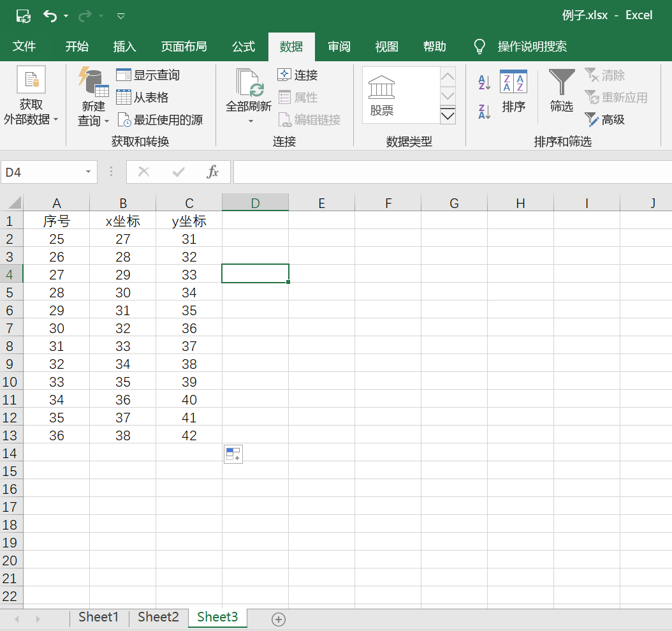Click the 高级 filter button
This screenshot has height=631, width=672.
pyautogui.click(x=604, y=120)
